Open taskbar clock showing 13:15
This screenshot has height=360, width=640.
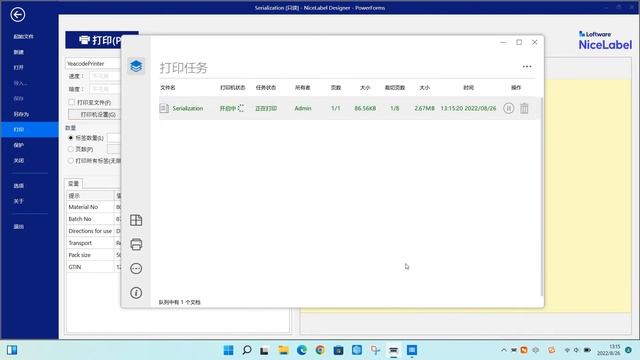609,350
